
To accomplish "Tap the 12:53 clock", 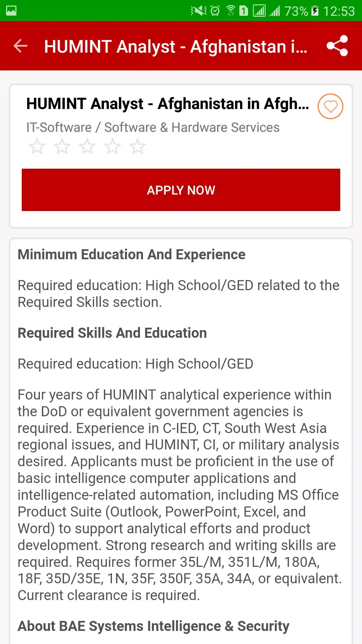I will pyautogui.click(x=339, y=11).
